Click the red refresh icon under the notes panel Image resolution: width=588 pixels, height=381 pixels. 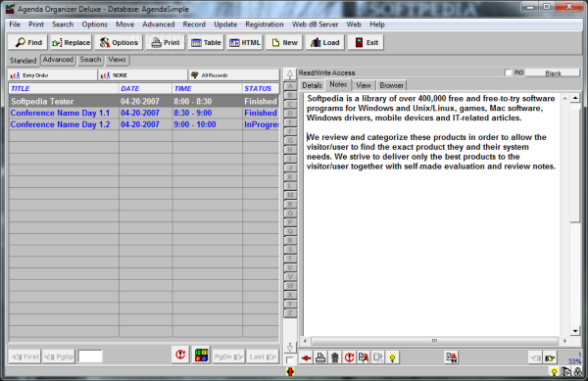tap(349, 357)
